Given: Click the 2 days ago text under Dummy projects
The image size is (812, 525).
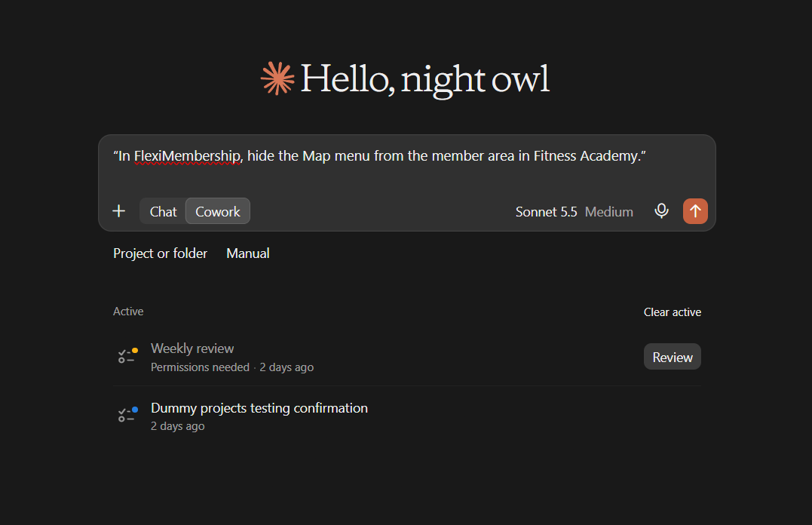Looking at the screenshot, I should (178, 426).
